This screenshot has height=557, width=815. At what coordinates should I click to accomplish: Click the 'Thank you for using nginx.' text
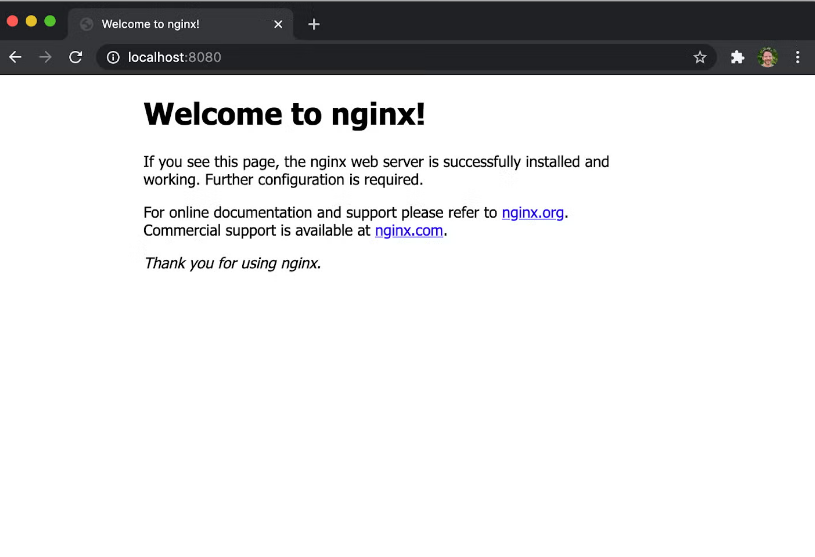(x=232, y=263)
